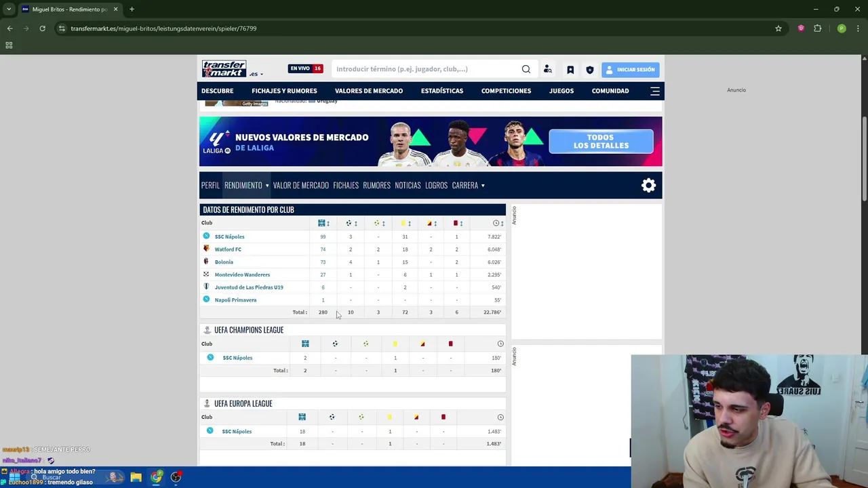
Task: Click the Bolonia crest icon
Action: click(206, 262)
